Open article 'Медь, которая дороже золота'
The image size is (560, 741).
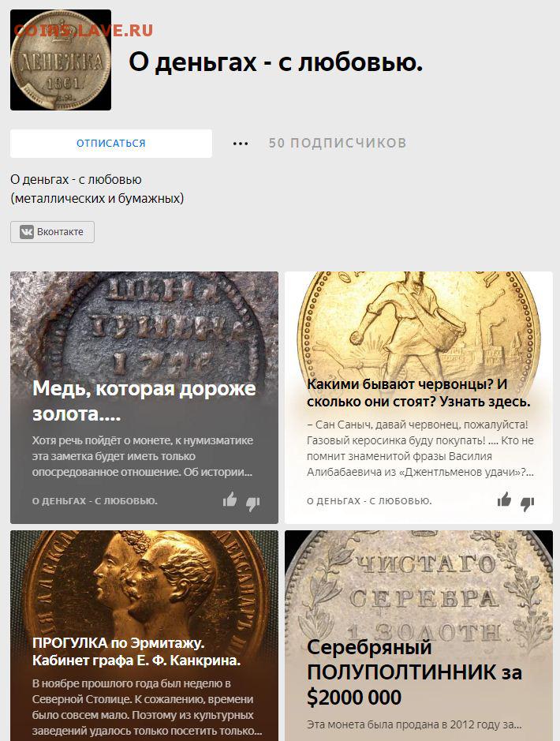pyautogui.click(x=144, y=401)
